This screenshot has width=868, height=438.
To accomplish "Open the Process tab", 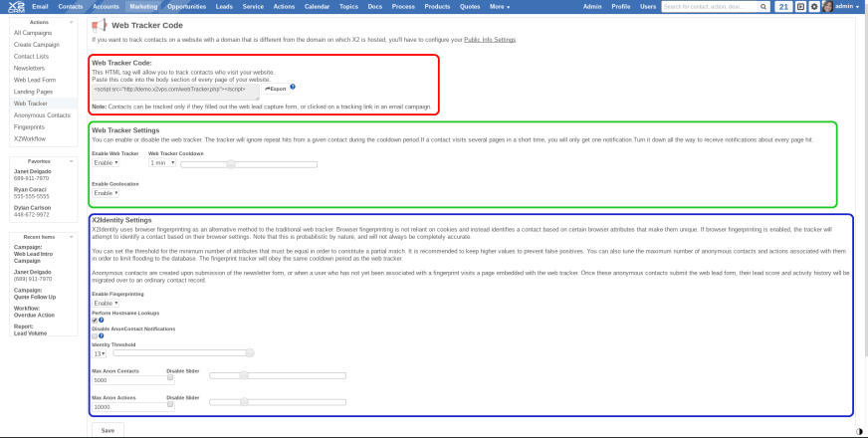I will 403,7.
